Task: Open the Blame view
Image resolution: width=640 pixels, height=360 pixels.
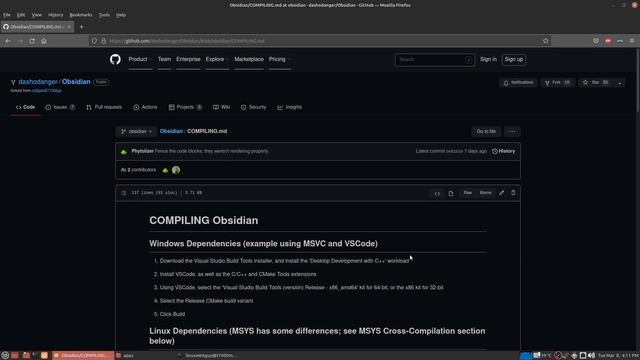Action: [x=485, y=193]
